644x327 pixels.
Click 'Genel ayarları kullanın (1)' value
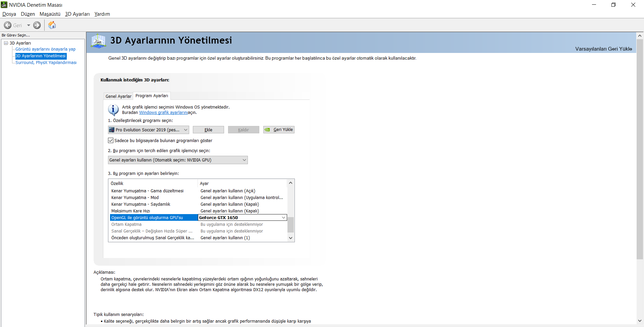(x=225, y=238)
